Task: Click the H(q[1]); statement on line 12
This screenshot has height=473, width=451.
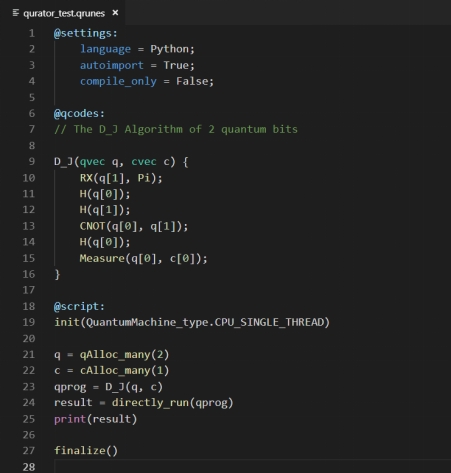Action: [x=105, y=210]
